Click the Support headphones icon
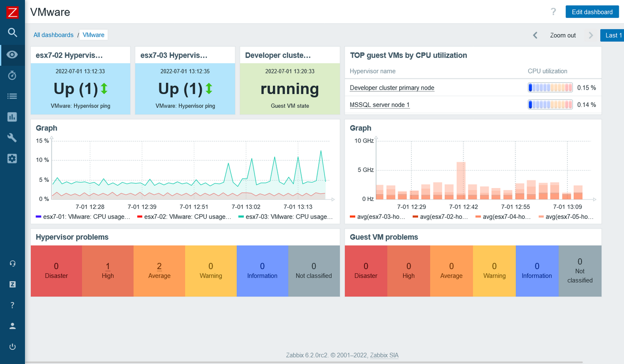Viewport: 624px width, 364px height. [x=12, y=263]
